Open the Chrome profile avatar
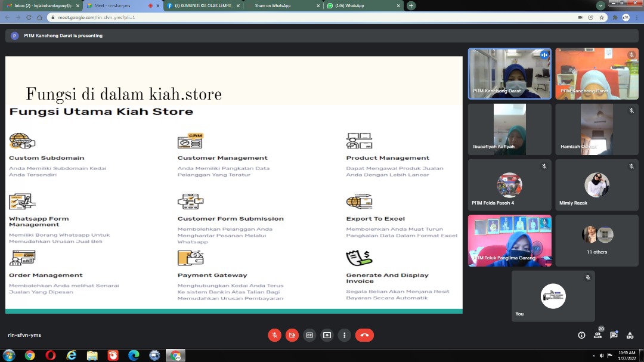This screenshot has width=644, height=362. [626, 17]
